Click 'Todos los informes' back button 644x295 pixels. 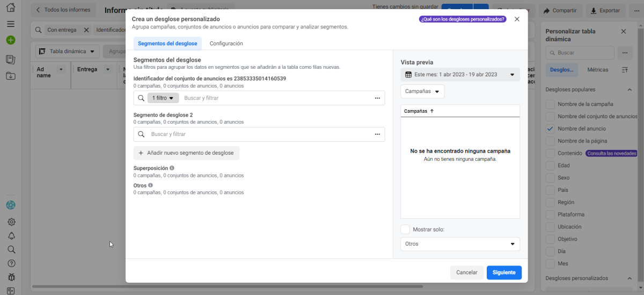[63, 10]
